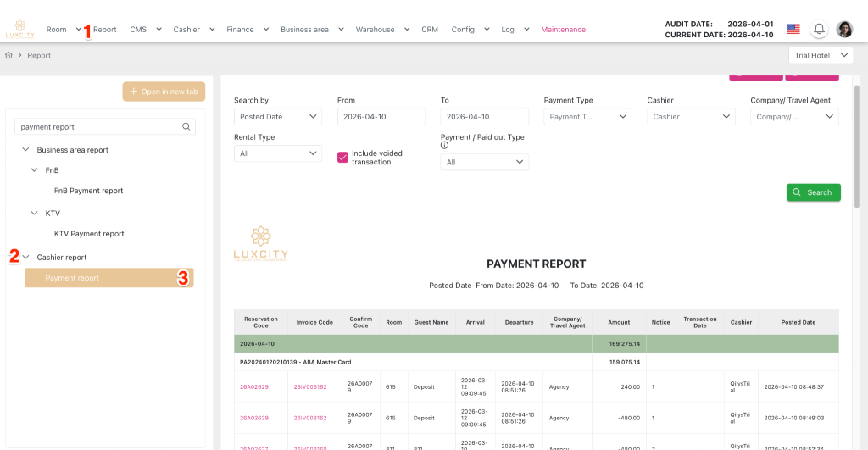This screenshot has width=868, height=450.
Task: Click the search magnifier in report filter
Action: click(x=186, y=127)
